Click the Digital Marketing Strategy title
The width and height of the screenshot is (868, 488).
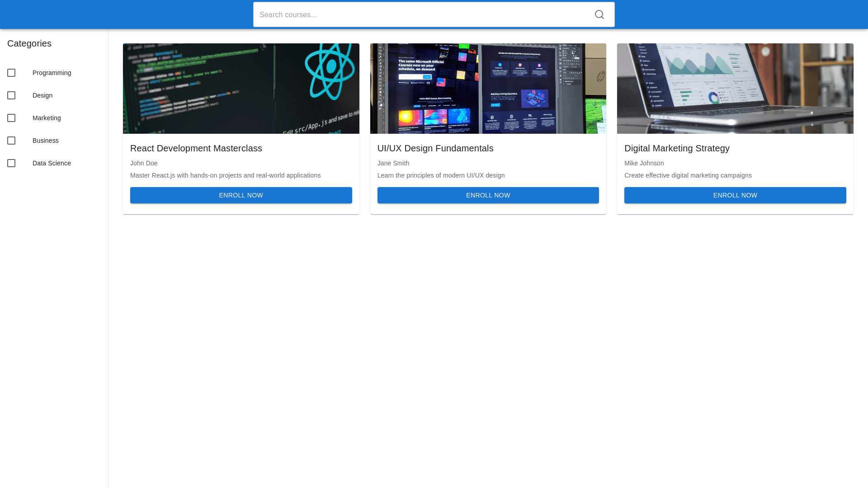click(677, 148)
